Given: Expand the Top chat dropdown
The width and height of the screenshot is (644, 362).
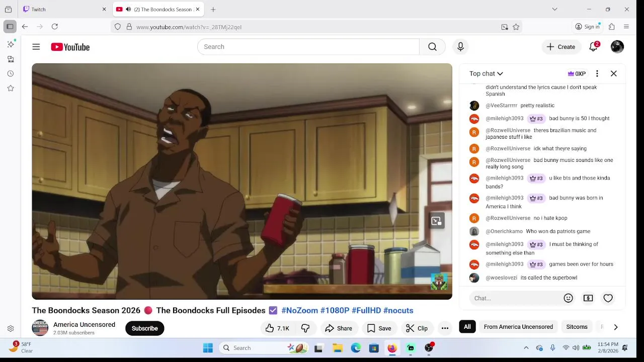Looking at the screenshot, I should click(x=486, y=73).
